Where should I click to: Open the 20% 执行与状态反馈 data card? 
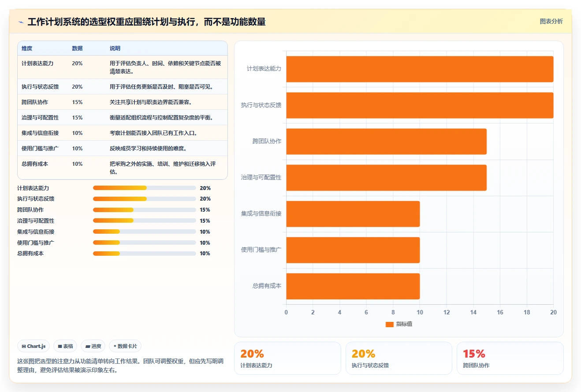(x=399, y=358)
